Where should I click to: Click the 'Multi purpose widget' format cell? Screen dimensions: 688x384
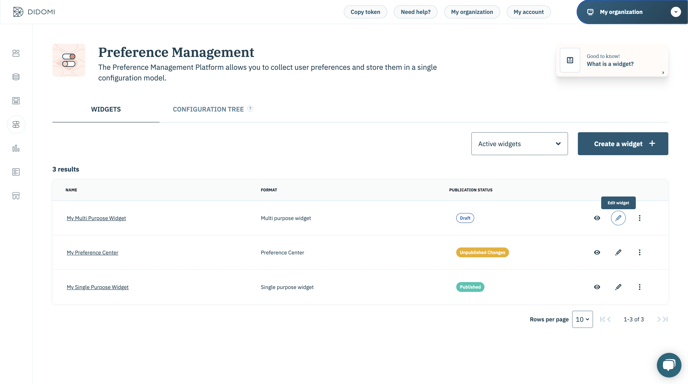point(286,218)
